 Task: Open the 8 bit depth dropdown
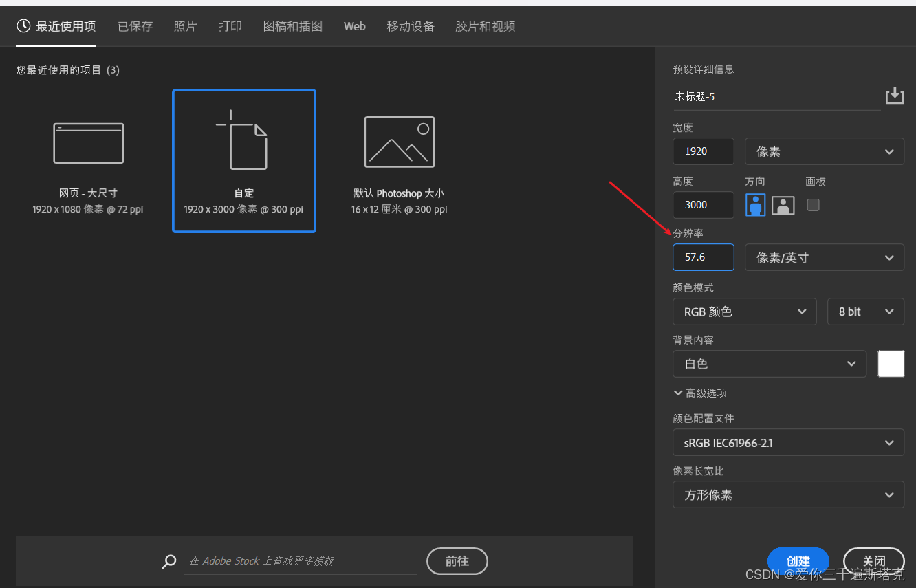(x=866, y=312)
